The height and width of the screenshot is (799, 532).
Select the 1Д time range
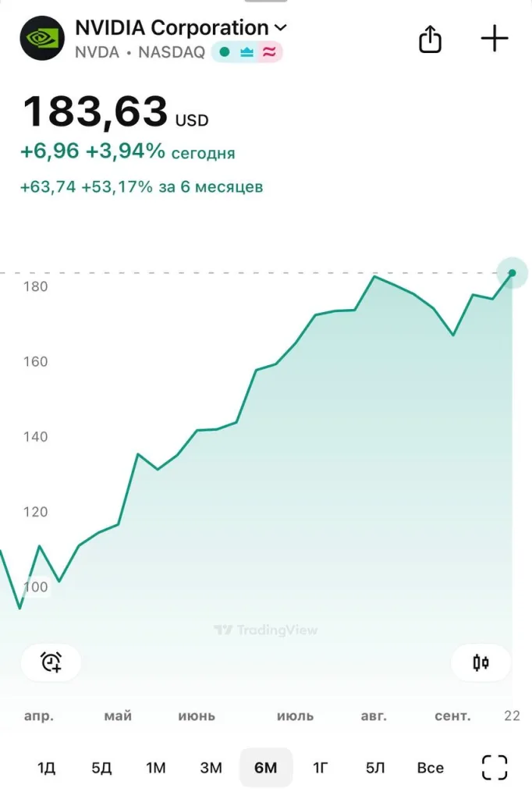click(46, 768)
